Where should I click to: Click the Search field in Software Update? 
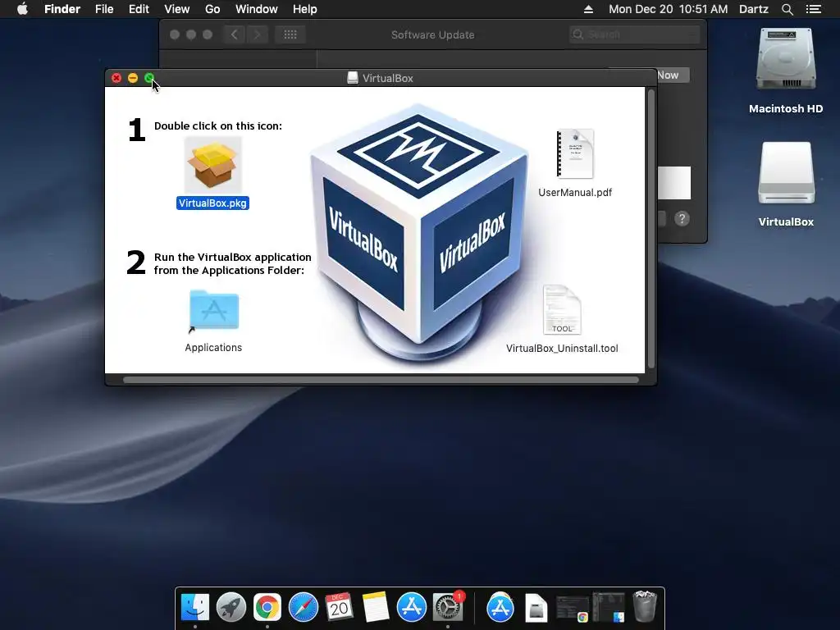point(635,34)
